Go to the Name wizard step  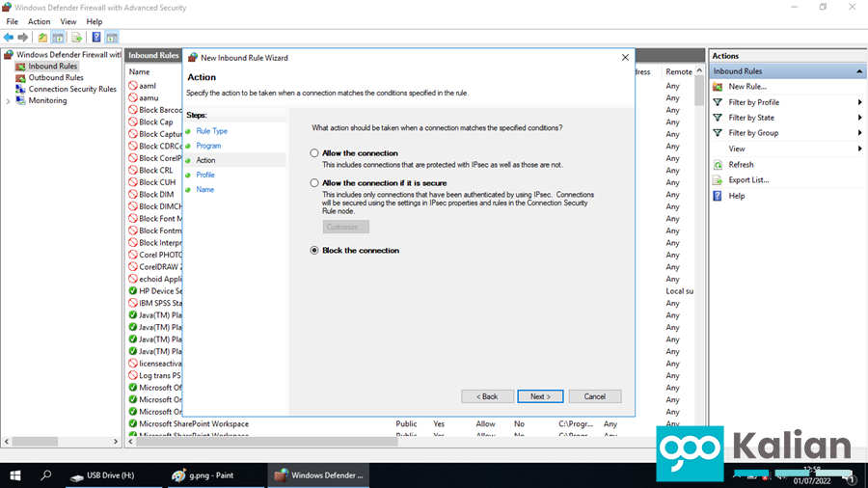pos(204,189)
